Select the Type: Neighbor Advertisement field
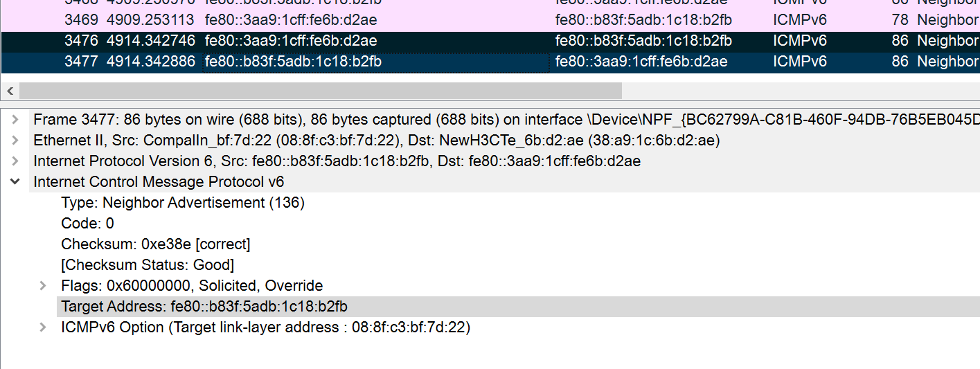 click(x=183, y=203)
